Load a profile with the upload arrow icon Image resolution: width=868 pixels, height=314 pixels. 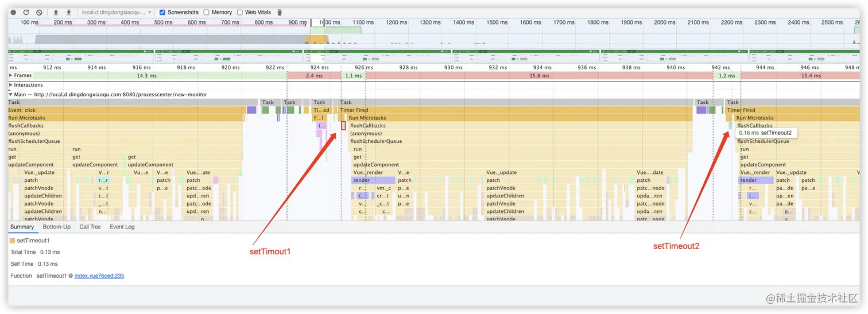56,12
